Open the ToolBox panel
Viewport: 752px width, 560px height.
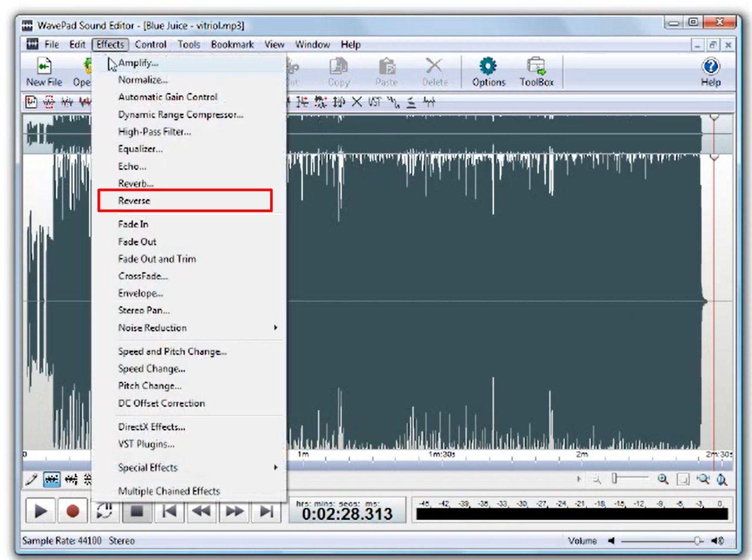click(536, 70)
